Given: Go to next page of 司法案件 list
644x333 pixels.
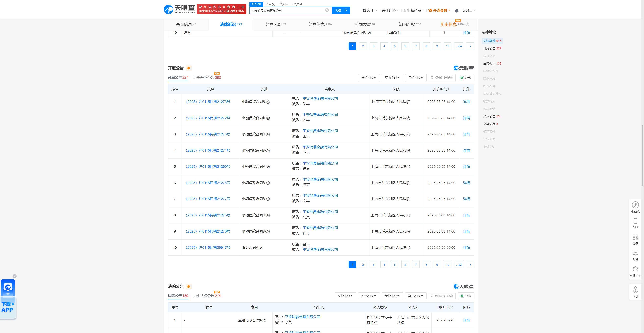Looking at the screenshot, I should click(x=470, y=46).
